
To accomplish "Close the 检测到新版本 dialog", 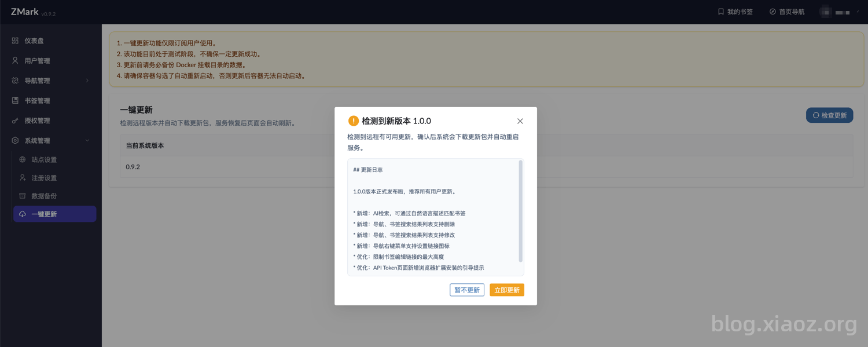I will (520, 121).
